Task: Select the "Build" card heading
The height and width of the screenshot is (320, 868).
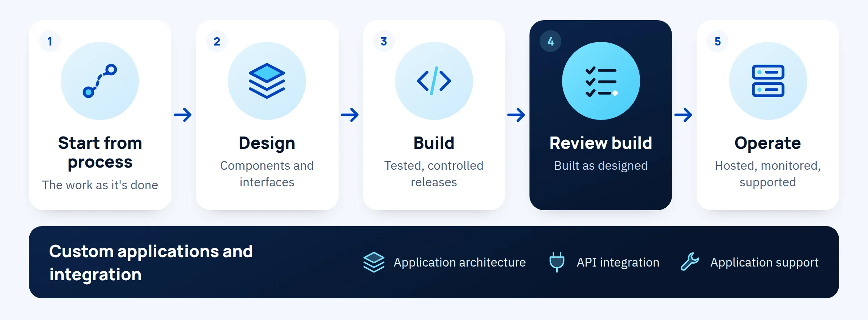Action: 434,143
